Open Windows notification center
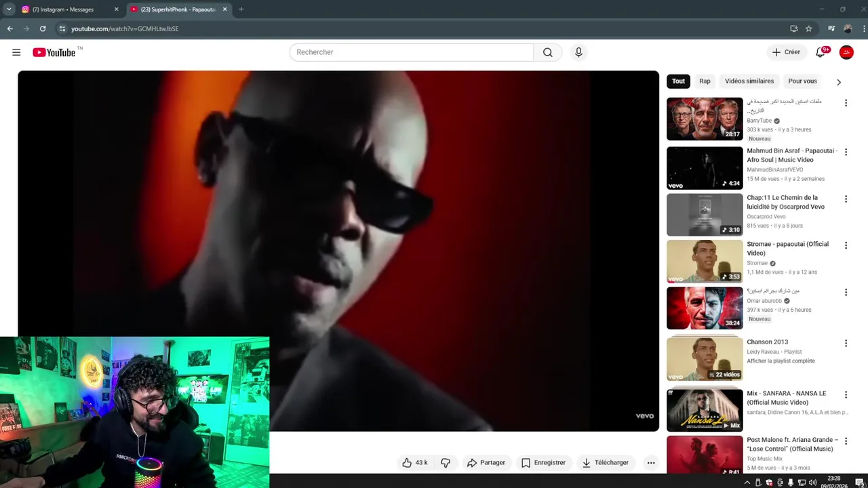868x488 pixels. tap(859, 483)
